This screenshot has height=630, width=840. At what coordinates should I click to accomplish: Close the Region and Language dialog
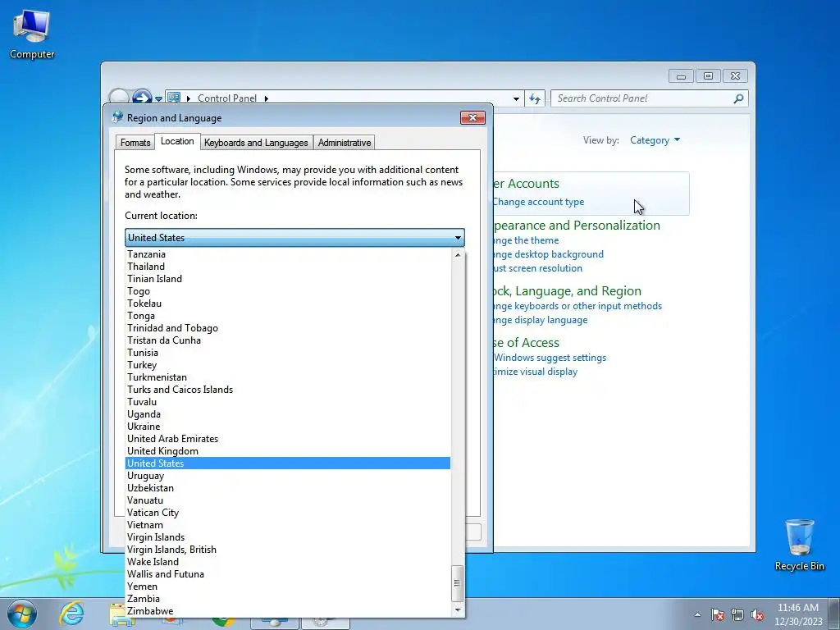[x=472, y=118]
